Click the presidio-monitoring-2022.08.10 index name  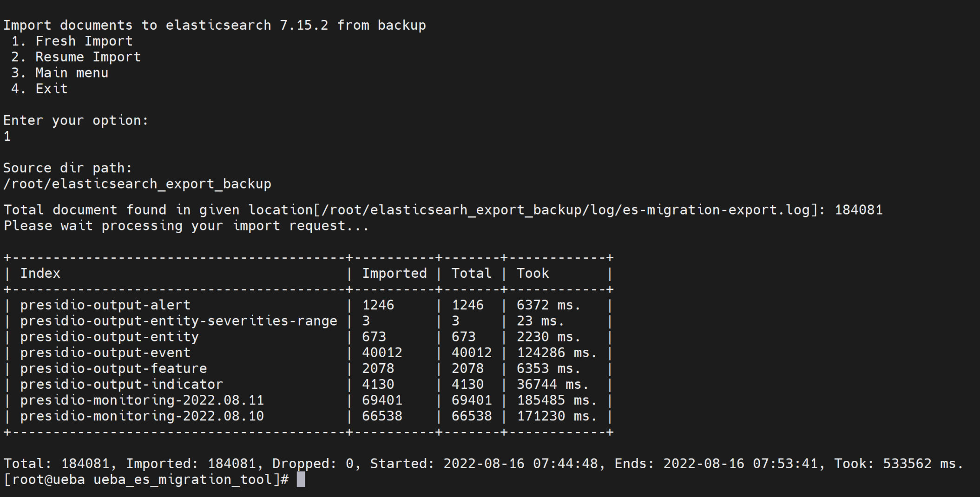[142, 416]
